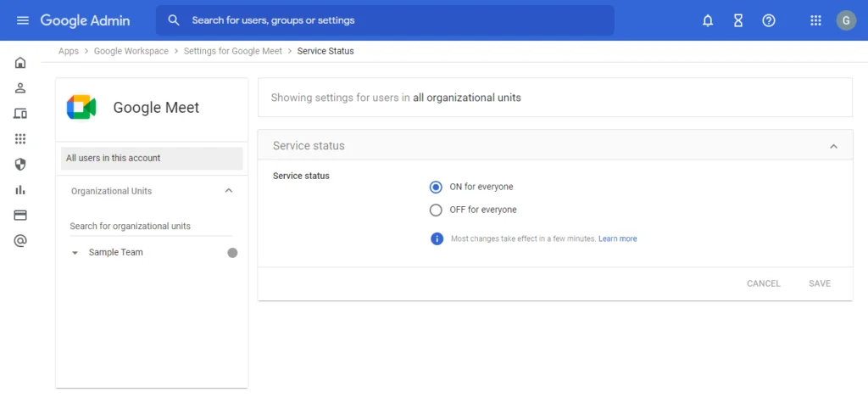
Task: Collapse the Organizational Units section
Action: point(229,191)
